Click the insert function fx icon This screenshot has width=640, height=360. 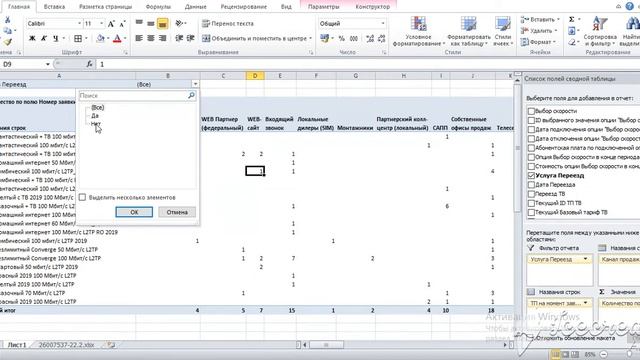coord(89,64)
